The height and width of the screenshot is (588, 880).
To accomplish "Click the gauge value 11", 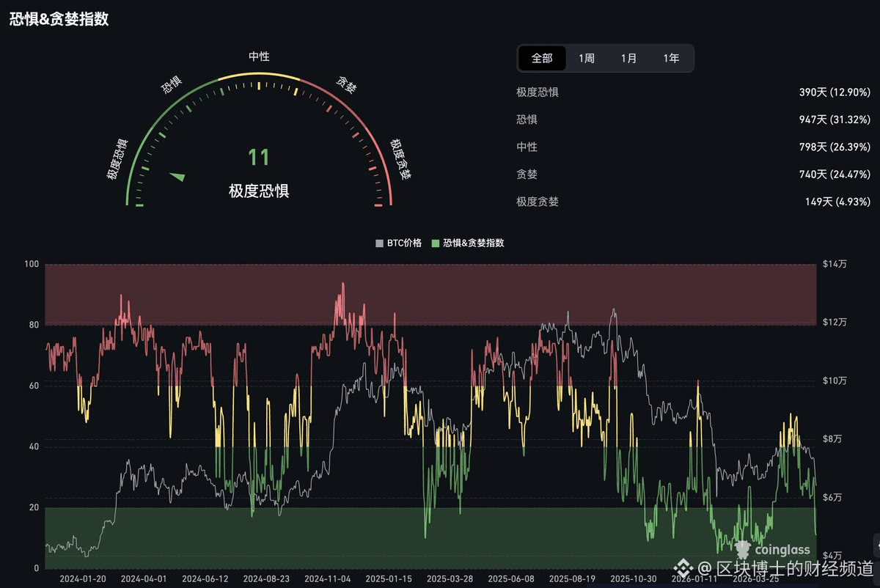I will [258, 158].
